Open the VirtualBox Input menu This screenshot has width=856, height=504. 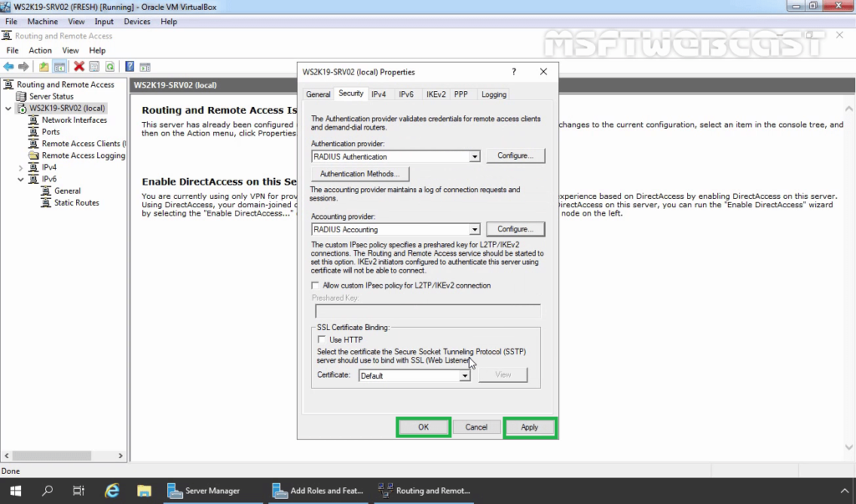[x=104, y=22]
